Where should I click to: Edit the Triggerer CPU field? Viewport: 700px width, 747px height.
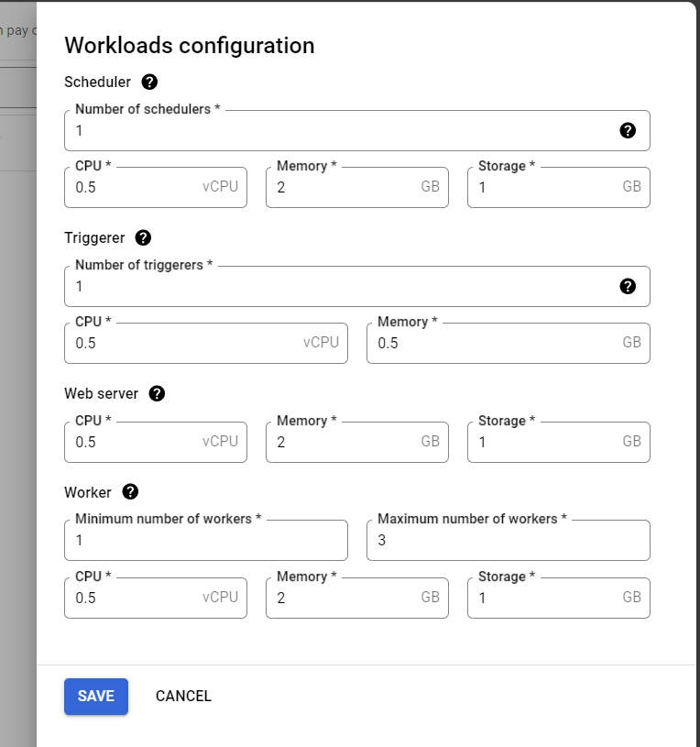(183, 344)
